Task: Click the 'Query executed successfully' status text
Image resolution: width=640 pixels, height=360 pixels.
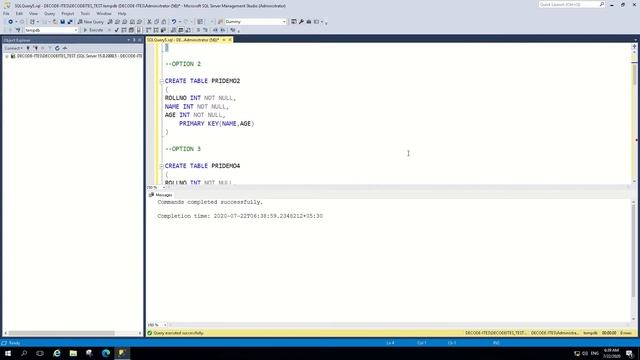Action: tap(178, 333)
